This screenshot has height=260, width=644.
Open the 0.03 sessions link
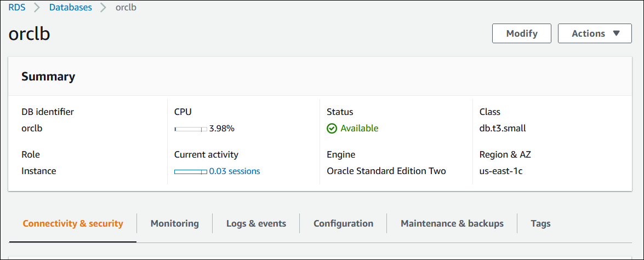pos(235,171)
